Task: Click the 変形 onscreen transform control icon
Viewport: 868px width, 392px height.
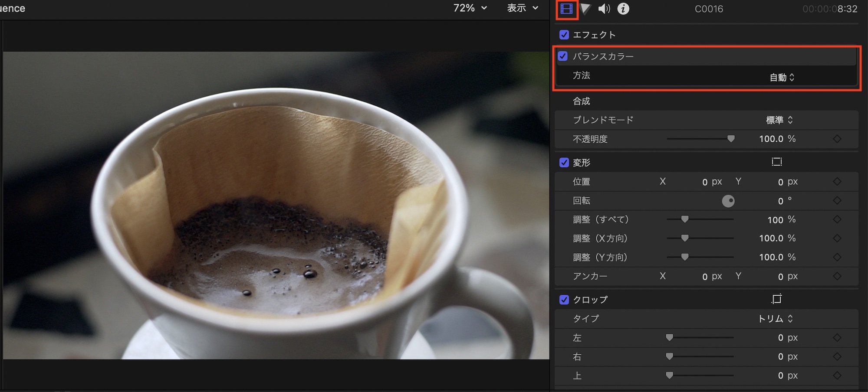Action: (x=776, y=162)
